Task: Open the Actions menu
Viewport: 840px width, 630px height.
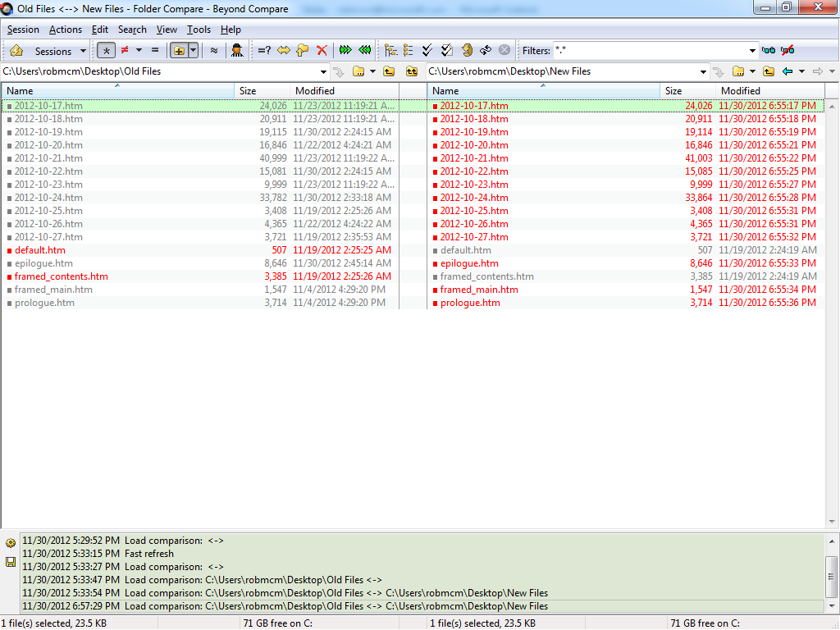Action: pos(65,30)
